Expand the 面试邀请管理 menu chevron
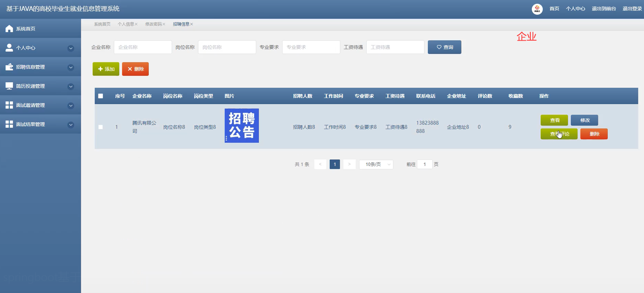Viewport: 644px width, 293px height. tap(71, 106)
